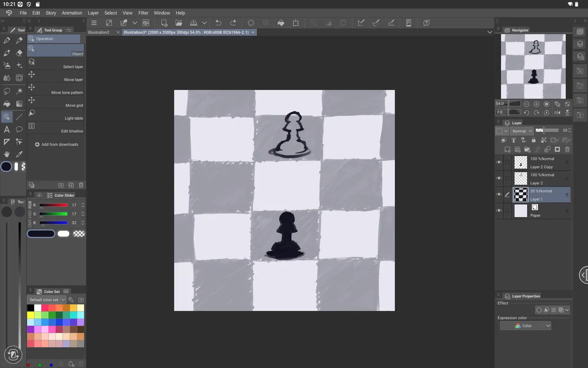Open the Filter menu

click(x=143, y=13)
